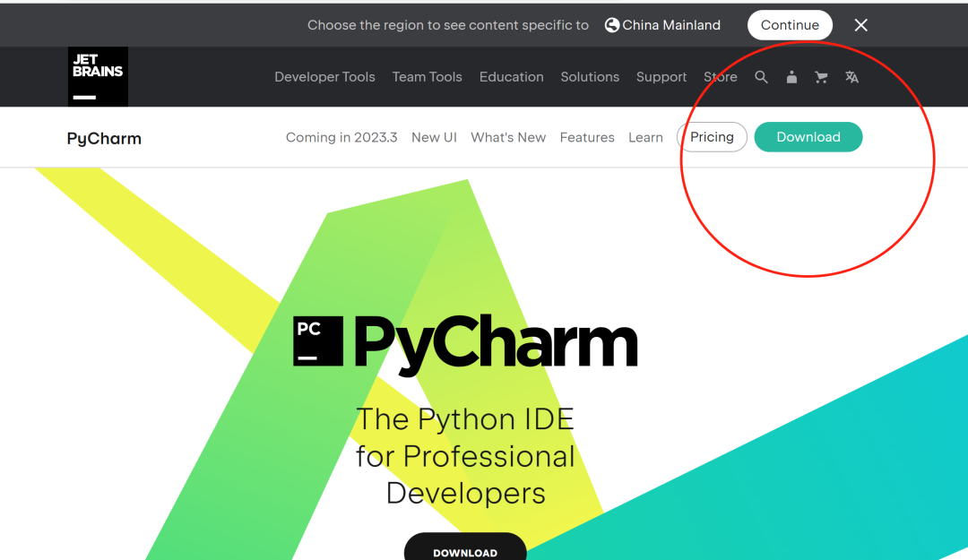Open Coming in 2023.3 page
968x560 pixels.
341,138
